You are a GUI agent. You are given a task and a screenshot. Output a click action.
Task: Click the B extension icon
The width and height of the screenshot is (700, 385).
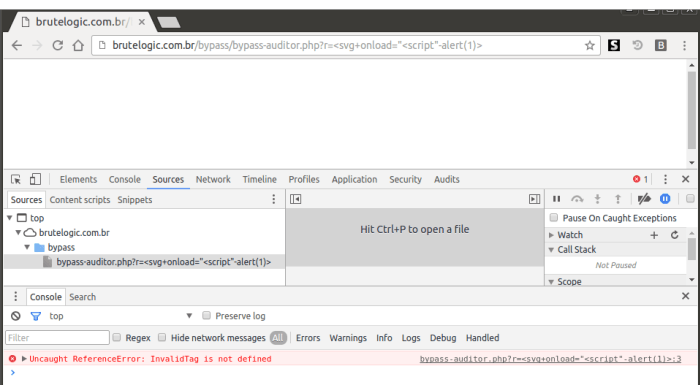pyautogui.click(x=661, y=45)
